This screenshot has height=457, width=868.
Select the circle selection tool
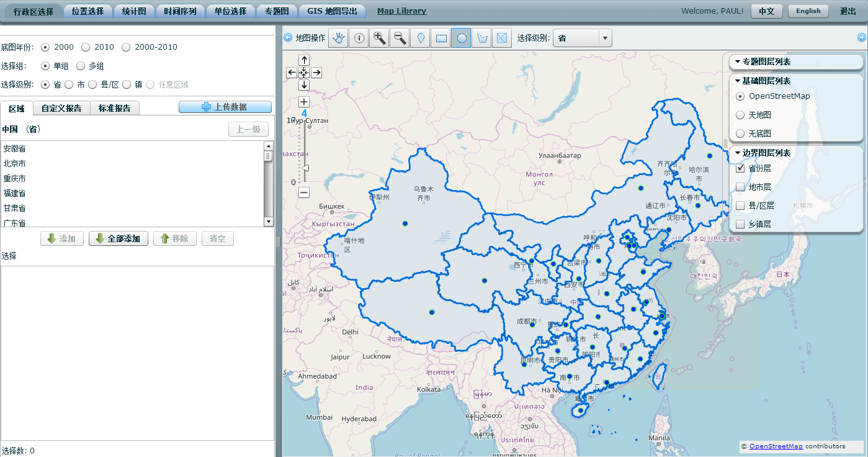[x=462, y=38]
